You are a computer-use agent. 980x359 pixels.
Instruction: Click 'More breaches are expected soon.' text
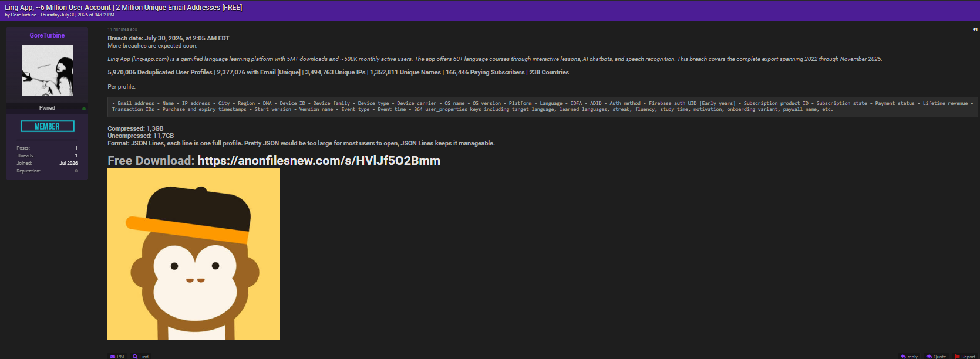tap(153, 46)
